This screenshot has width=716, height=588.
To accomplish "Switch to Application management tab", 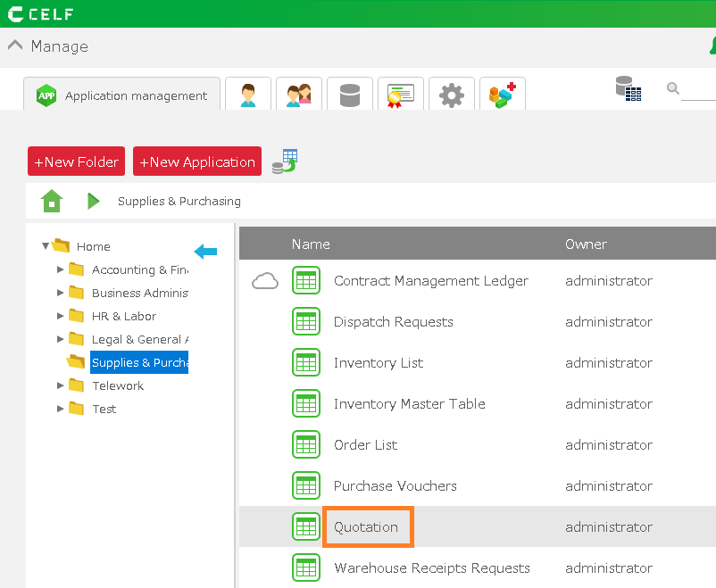I will (121, 95).
